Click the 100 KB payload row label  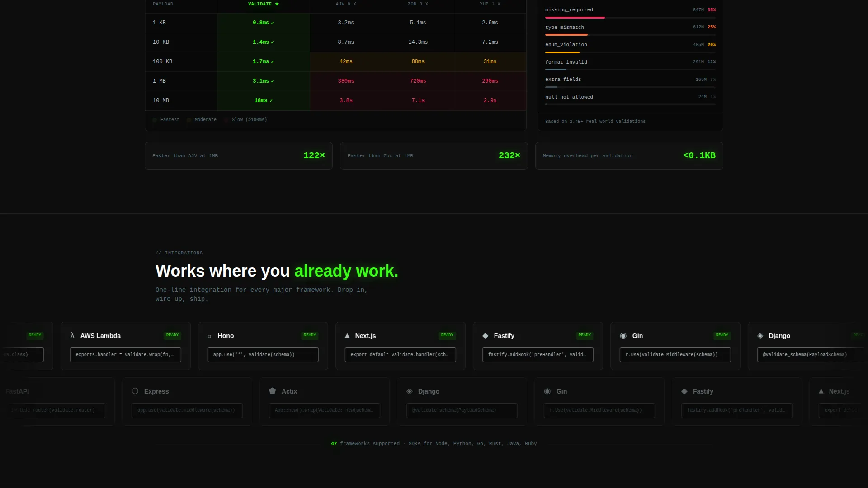(x=162, y=61)
